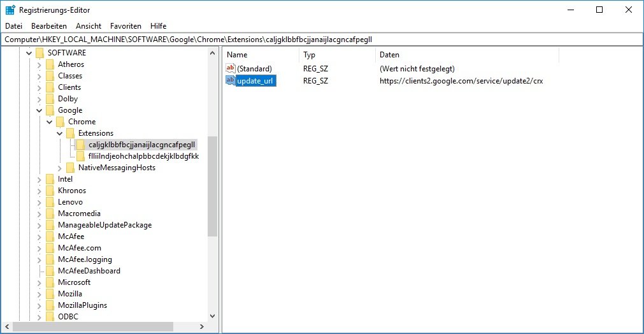This screenshot has height=334, width=644.
Task: Click the MozillaPlugins folder icon
Action: (50, 306)
